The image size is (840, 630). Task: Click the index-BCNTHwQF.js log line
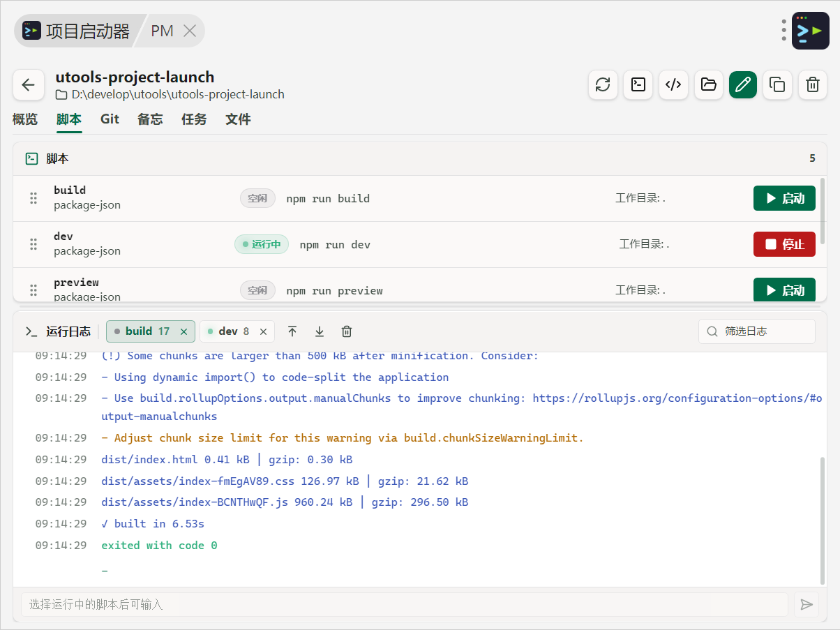click(x=285, y=502)
